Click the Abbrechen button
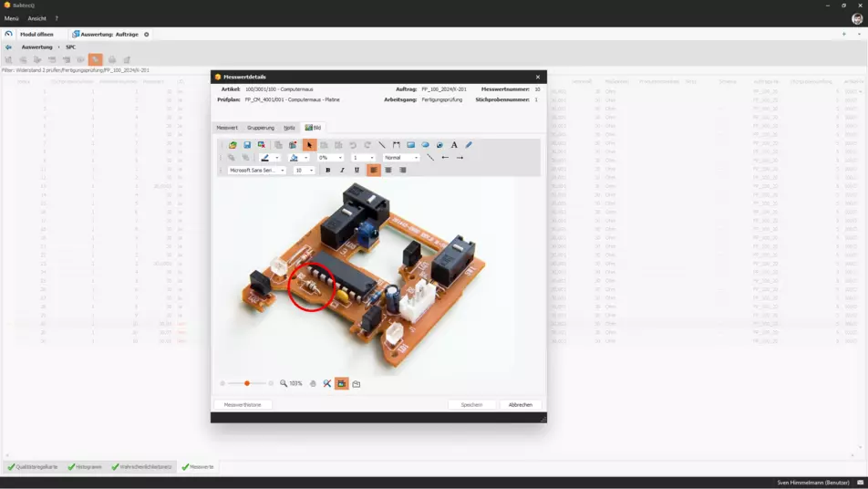This screenshot has height=489, width=868. coord(521,405)
